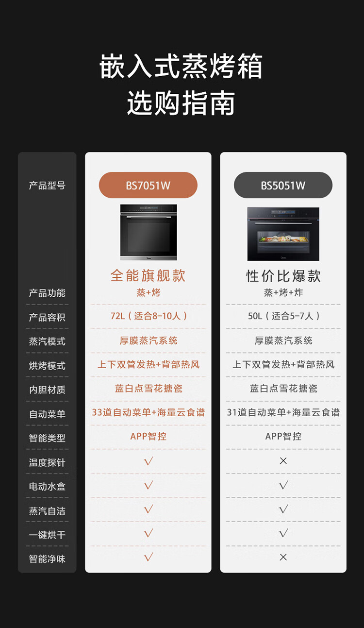Click the BS5051W gray model badge
Image resolution: width=364 pixels, height=628 pixels.
click(x=283, y=185)
